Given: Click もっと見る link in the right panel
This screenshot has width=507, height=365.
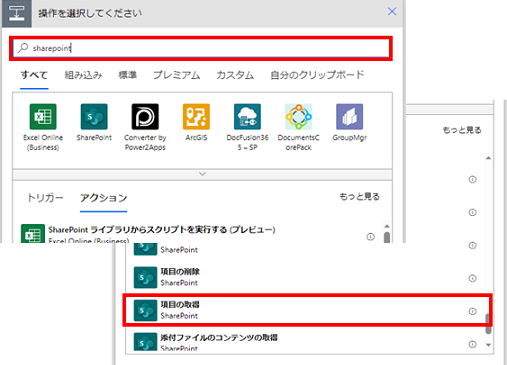Looking at the screenshot, I should pos(462,130).
